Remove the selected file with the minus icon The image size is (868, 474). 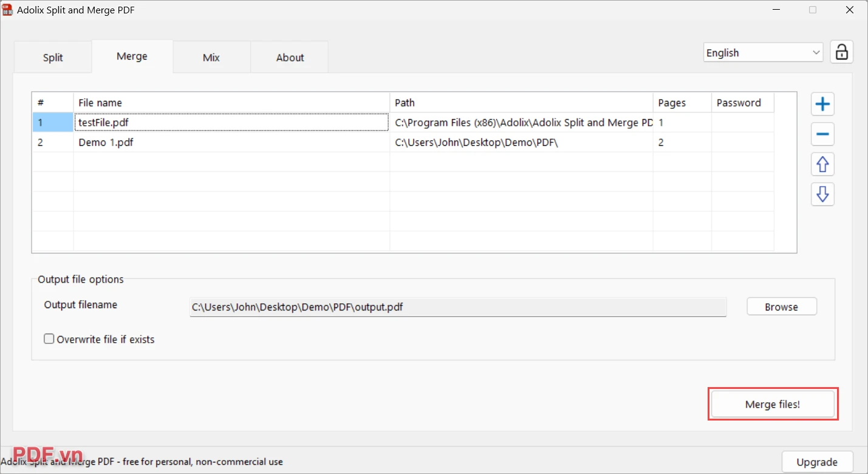[x=822, y=134]
